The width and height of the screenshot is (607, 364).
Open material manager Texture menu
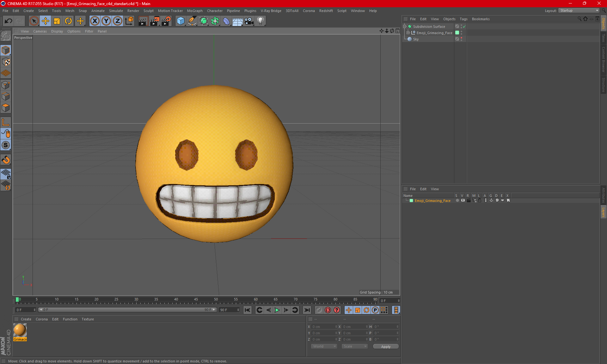88,319
